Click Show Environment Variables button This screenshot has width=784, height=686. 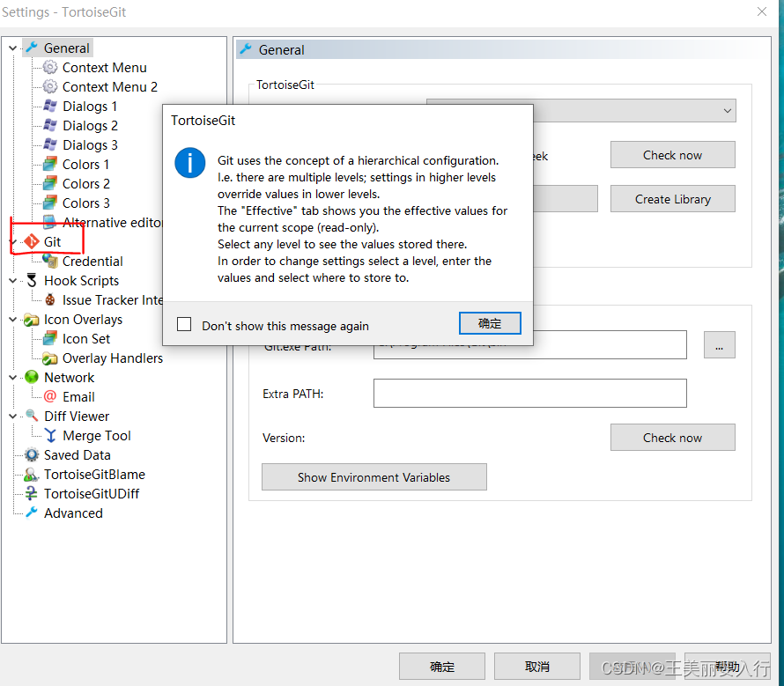tap(374, 477)
